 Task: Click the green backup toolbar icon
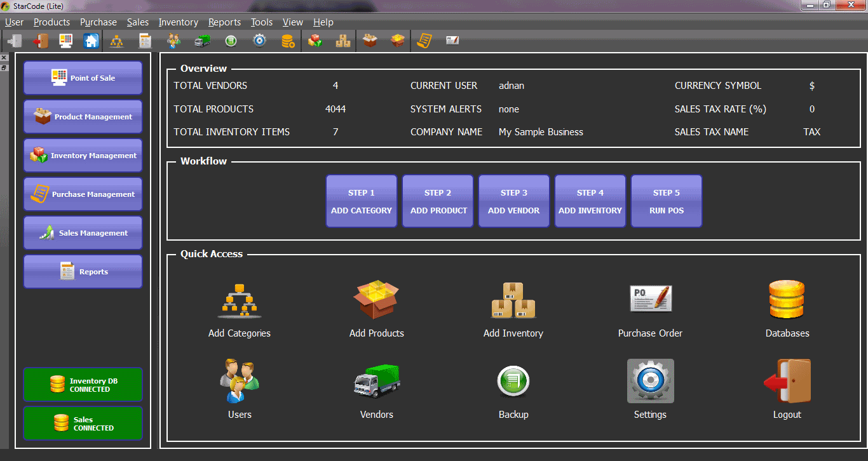point(231,41)
